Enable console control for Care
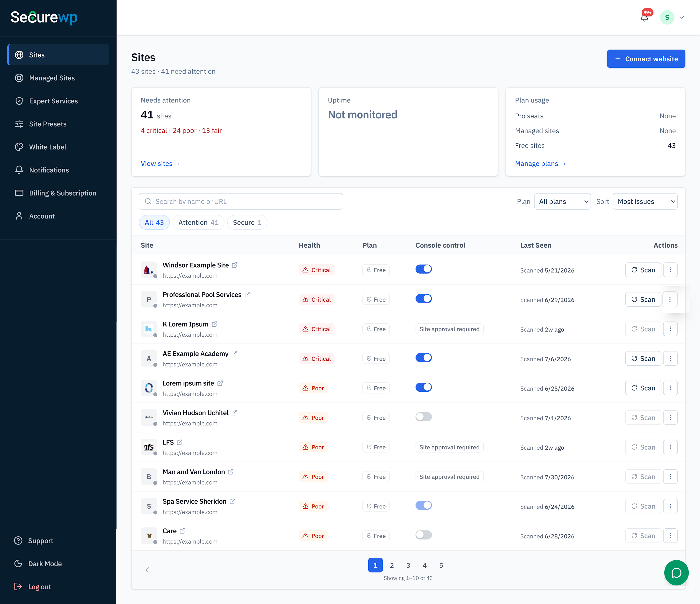Viewport: 700px width, 604px height. click(x=424, y=535)
